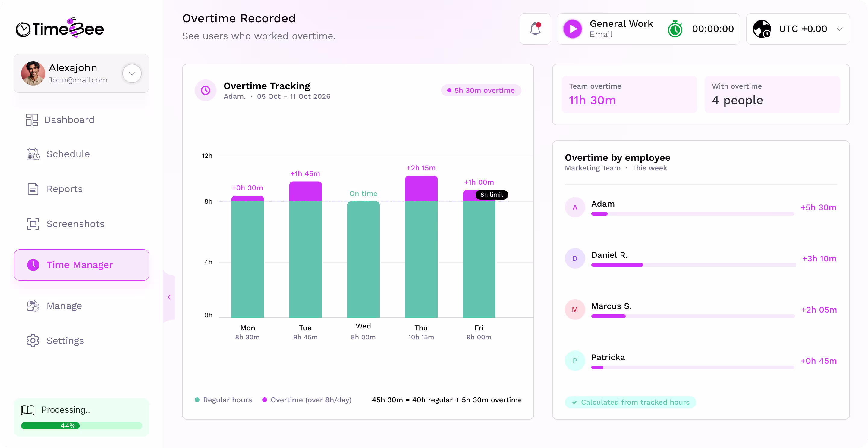Click the Time Manager clock icon
Viewport: 868px width, 448px height.
[x=33, y=265]
